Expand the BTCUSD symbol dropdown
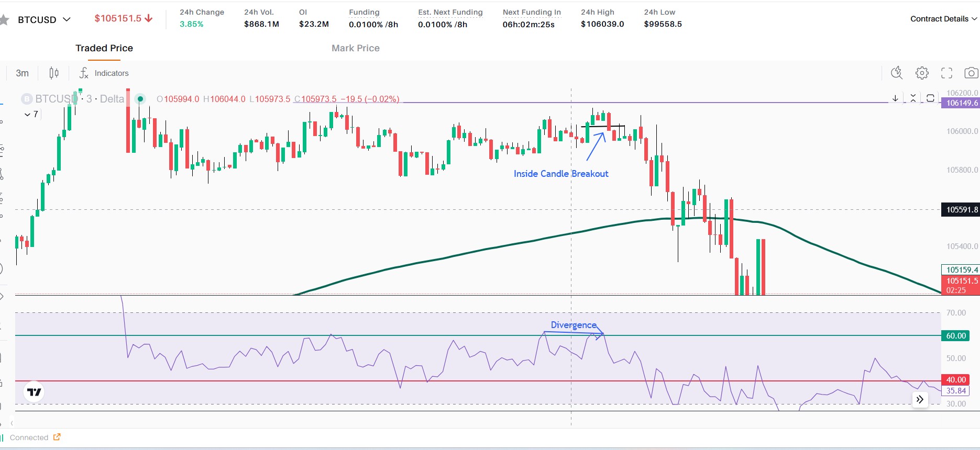Image resolution: width=980 pixels, height=450 pixels. [67, 19]
